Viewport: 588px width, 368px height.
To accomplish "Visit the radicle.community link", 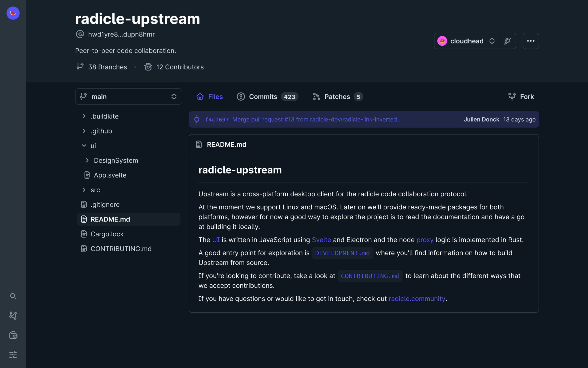I will (x=417, y=298).
